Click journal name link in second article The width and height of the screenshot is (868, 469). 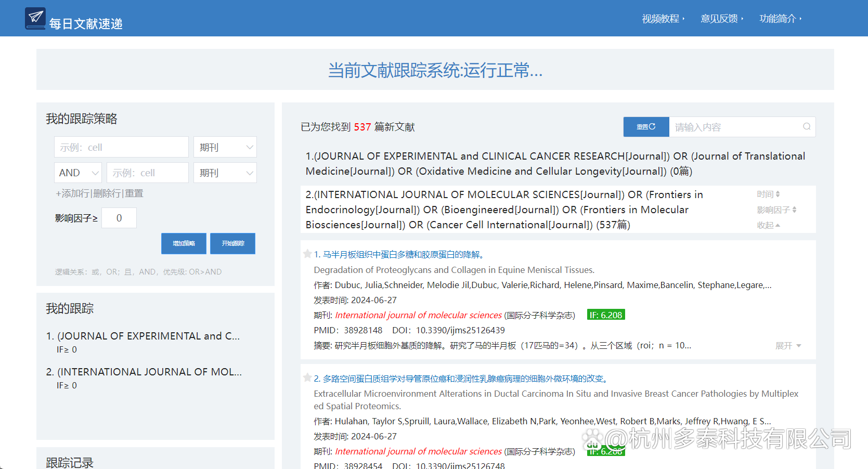pos(419,451)
